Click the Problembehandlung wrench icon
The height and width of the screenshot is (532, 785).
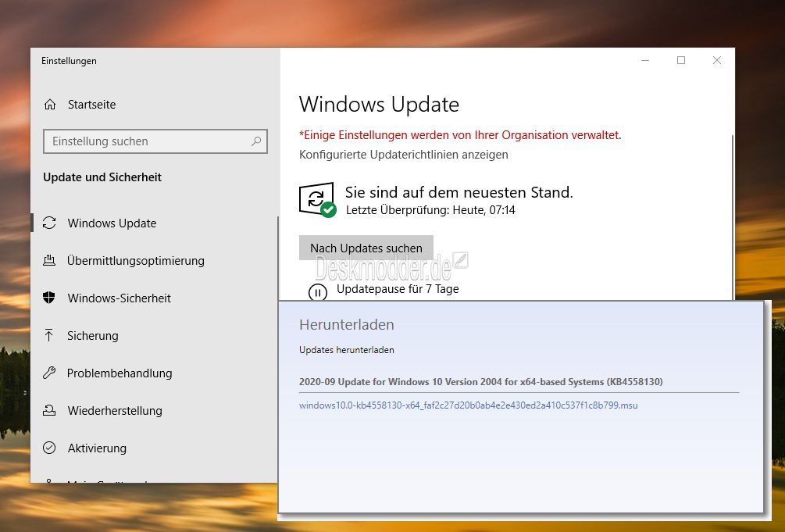tap(49, 373)
